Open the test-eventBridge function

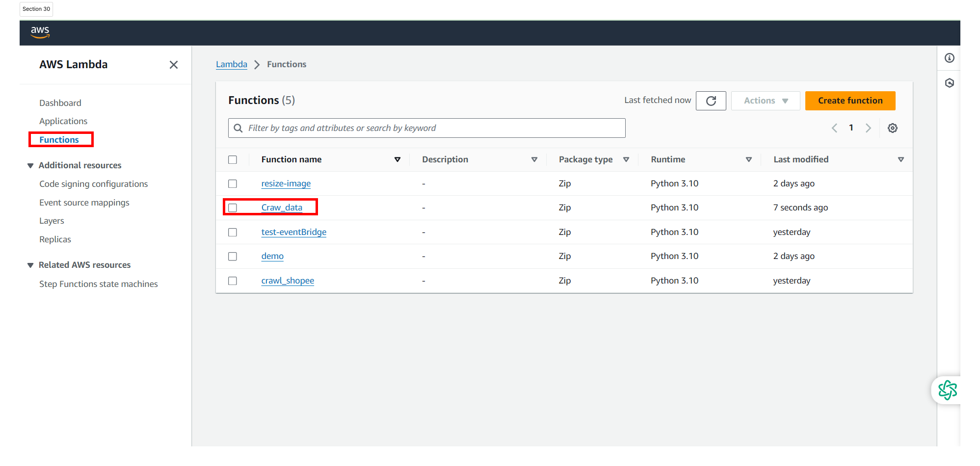click(294, 232)
